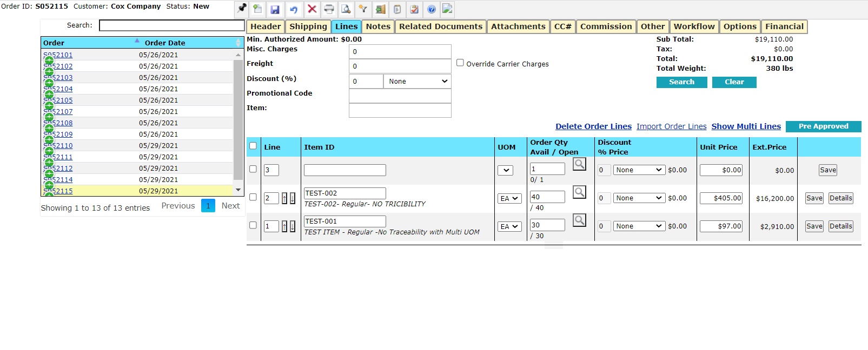Check the checkbox for TEST-002 line
868x350 pixels.
tap(253, 197)
